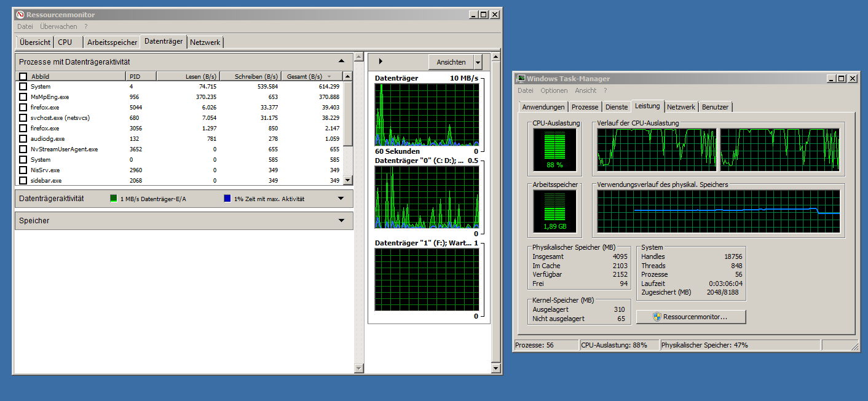Open the Dienste tab in Task-Manager
The width and height of the screenshot is (868, 401).
[x=617, y=107]
